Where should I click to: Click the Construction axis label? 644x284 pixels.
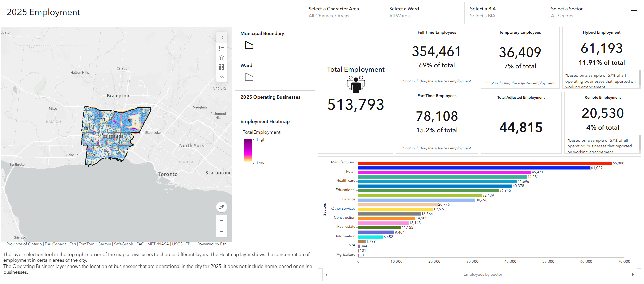tap(344, 218)
